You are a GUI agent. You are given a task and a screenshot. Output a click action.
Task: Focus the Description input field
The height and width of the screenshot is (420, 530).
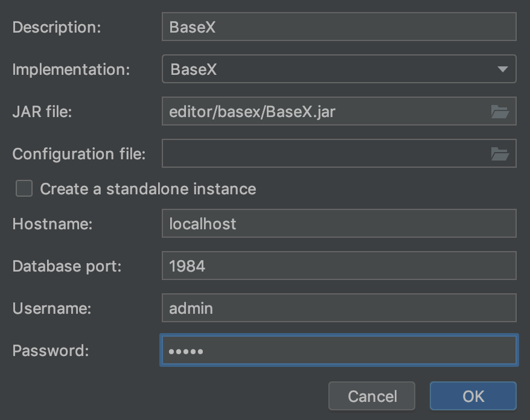pos(339,27)
